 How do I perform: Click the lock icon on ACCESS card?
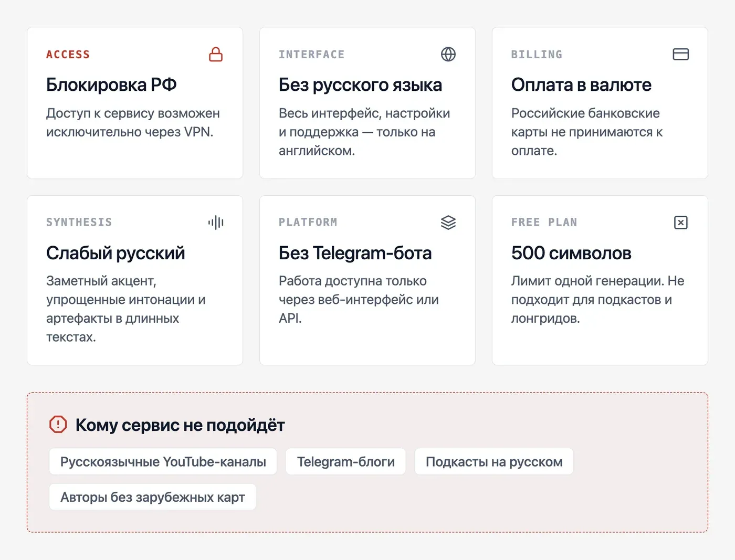[x=216, y=54]
